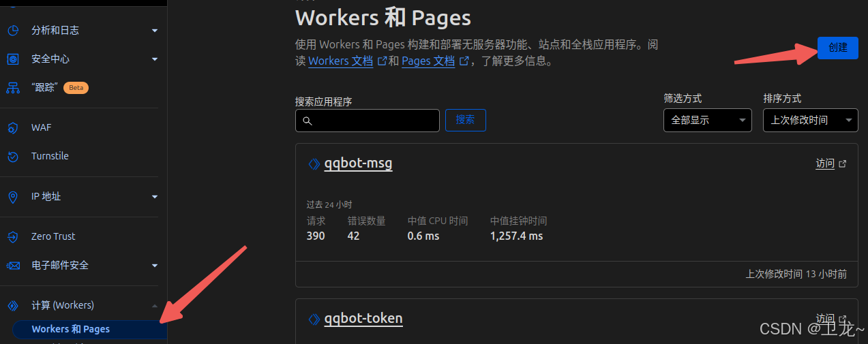
Task: Click the qqbot-token worker icon
Action: [314, 319]
